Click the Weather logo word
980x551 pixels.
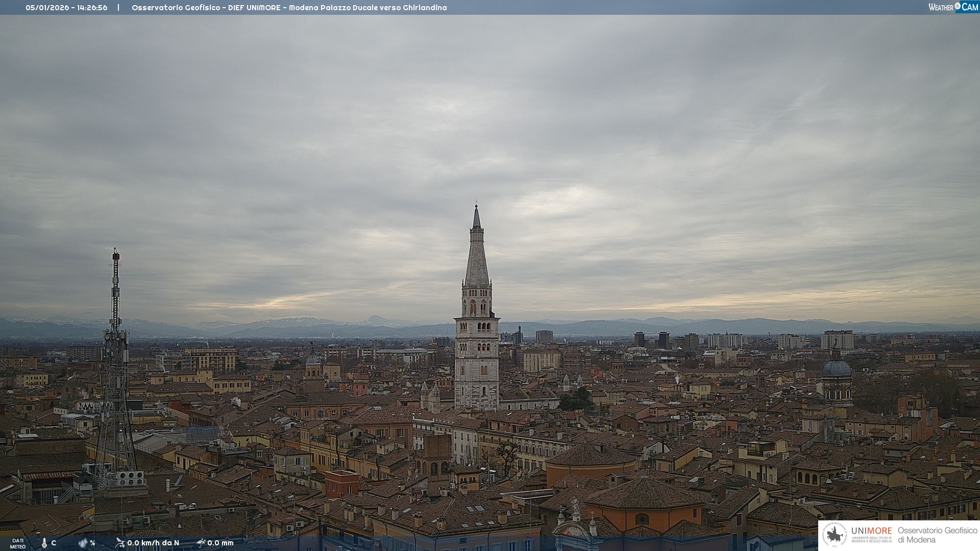pos(941,7)
